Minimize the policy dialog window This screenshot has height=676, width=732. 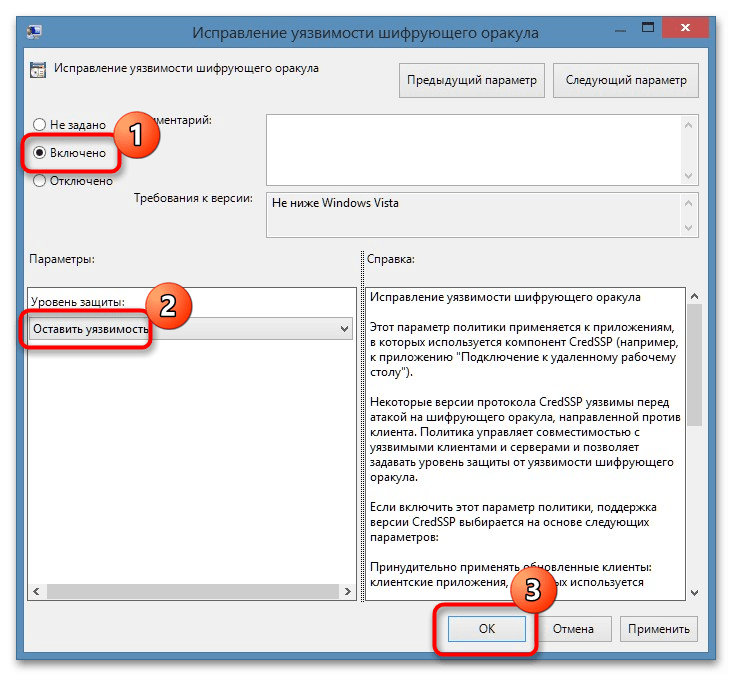tap(620, 29)
